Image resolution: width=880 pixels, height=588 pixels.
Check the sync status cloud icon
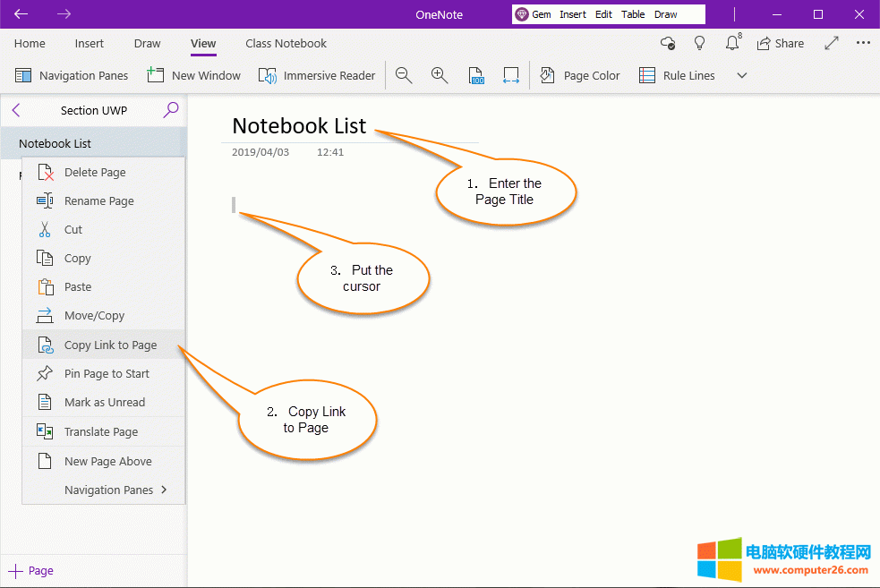(667, 43)
